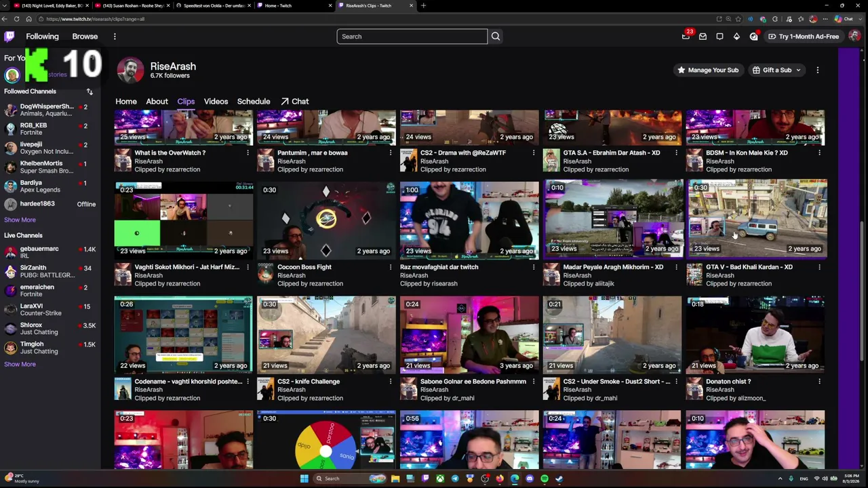This screenshot has height=488, width=868.
Task: Expand the browser tab list chevron
Action: [5, 5]
